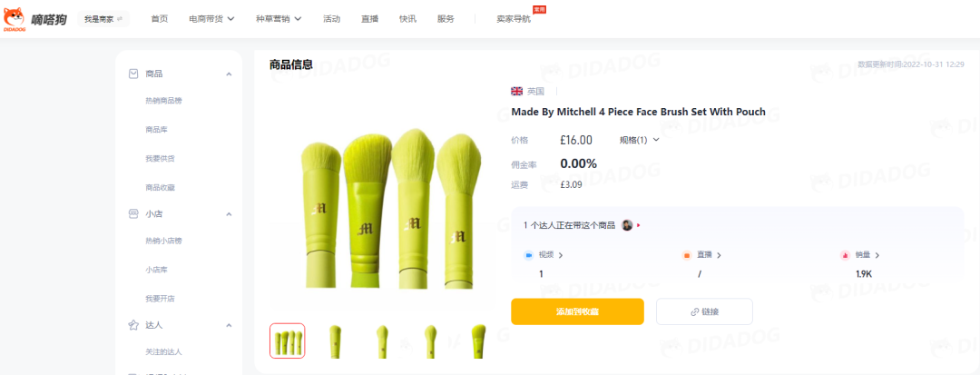Click the yellow 添加到收藏 button
This screenshot has width=980, height=375.
[x=577, y=311]
